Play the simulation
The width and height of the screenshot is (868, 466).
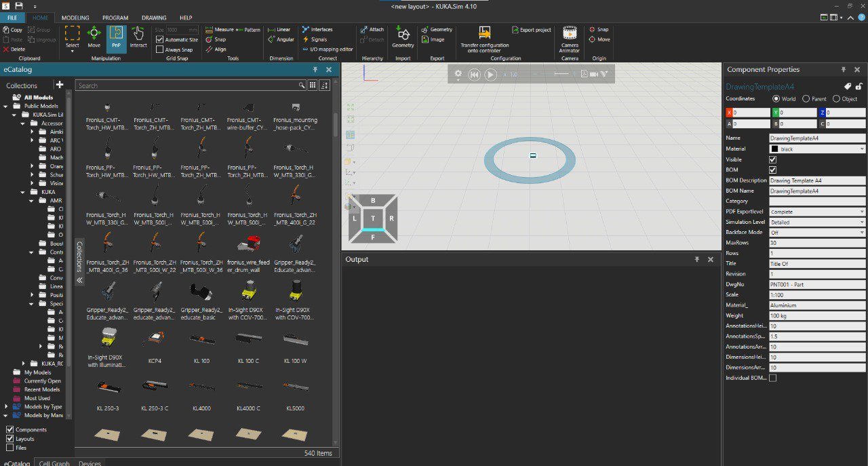(x=491, y=74)
